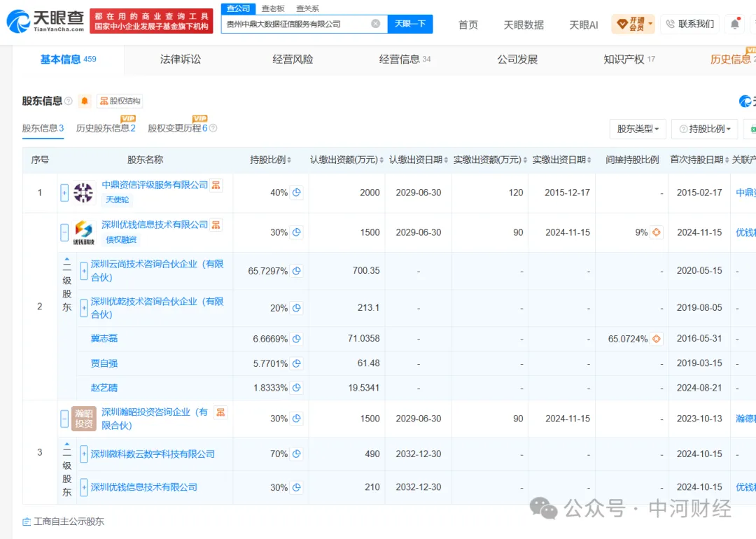Select the 查关系 search tab
Image resolution: width=756 pixels, height=539 pixels.
pos(307,8)
